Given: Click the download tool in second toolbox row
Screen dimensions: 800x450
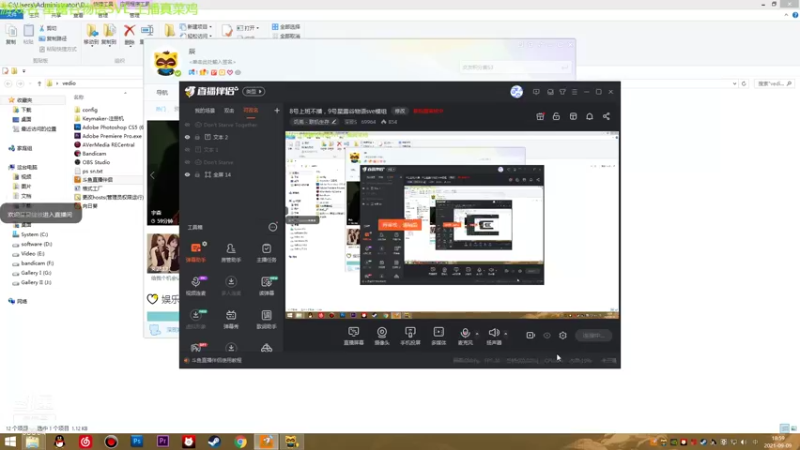Looking at the screenshot, I should pos(231,286).
